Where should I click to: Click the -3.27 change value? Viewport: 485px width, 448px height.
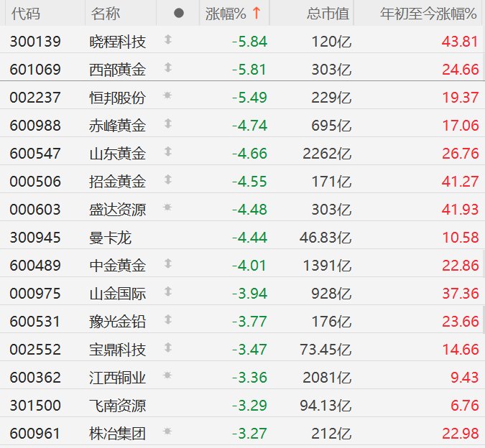pos(249,434)
